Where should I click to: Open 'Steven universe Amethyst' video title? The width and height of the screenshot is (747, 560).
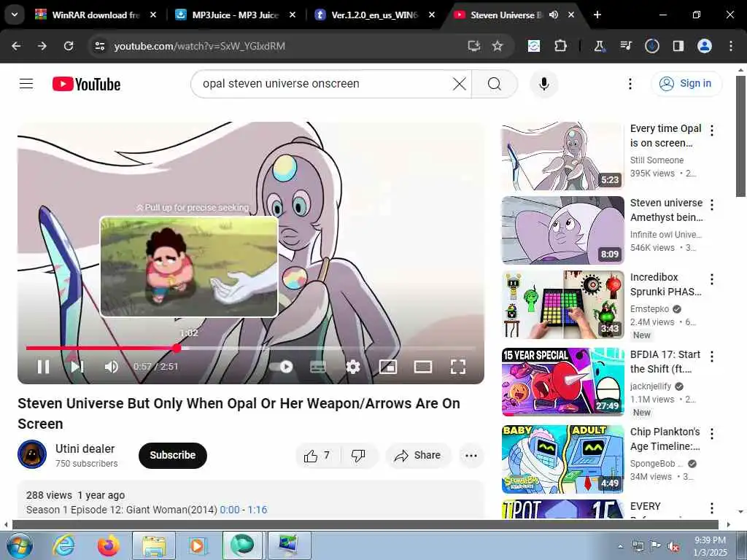(666, 210)
